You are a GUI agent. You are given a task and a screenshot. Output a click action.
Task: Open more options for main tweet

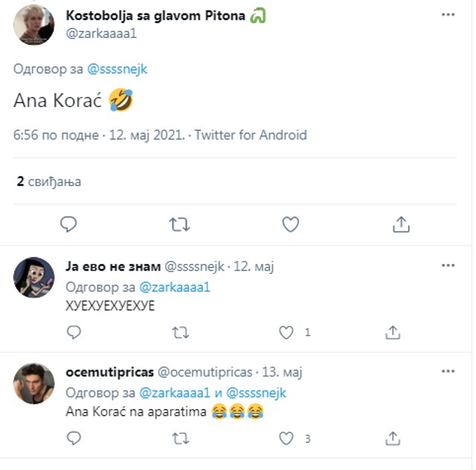click(x=448, y=15)
